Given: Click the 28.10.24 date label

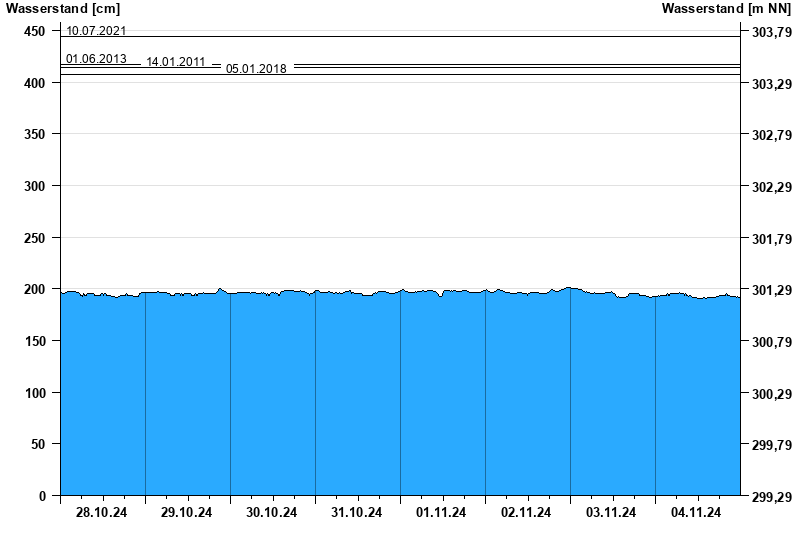Looking at the screenshot, I should point(102,513).
